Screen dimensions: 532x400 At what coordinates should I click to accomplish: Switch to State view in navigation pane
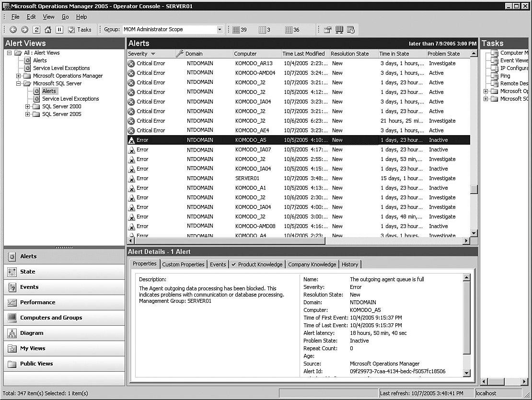tap(27, 272)
